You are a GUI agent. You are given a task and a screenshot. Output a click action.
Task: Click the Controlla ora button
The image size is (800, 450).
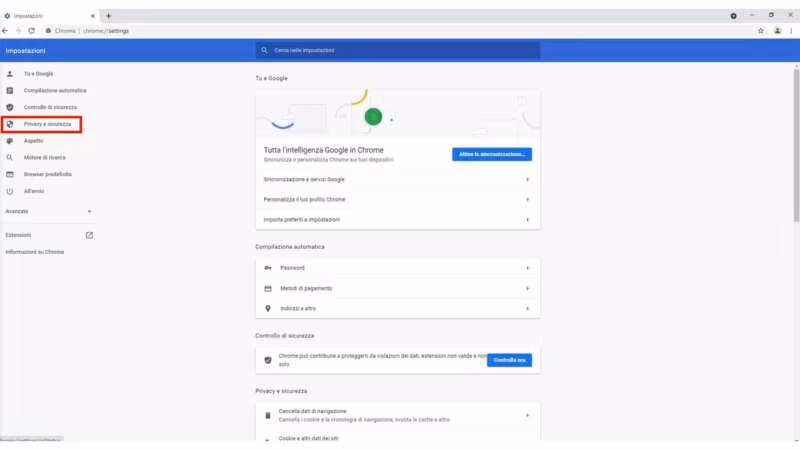(x=509, y=360)
